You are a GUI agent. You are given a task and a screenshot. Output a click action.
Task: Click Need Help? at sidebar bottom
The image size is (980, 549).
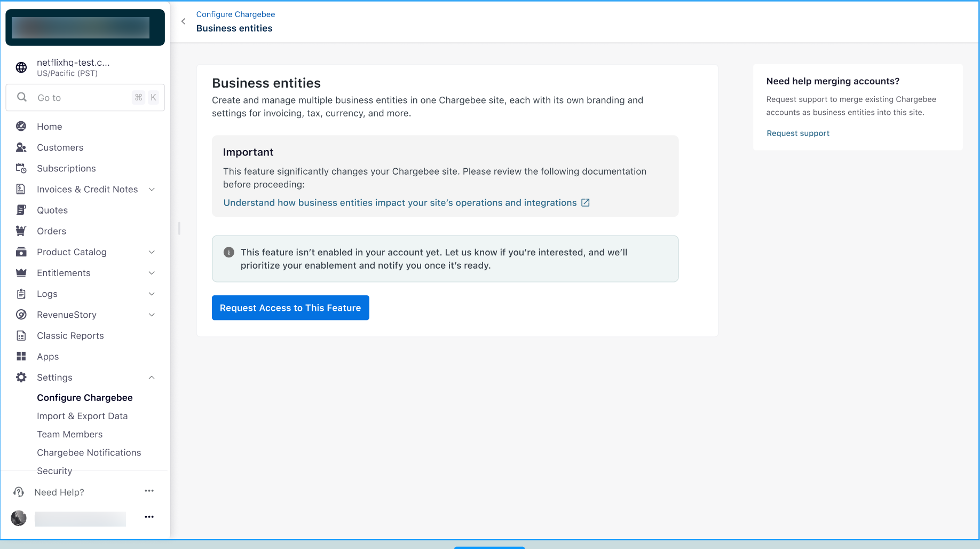[59, 492]
